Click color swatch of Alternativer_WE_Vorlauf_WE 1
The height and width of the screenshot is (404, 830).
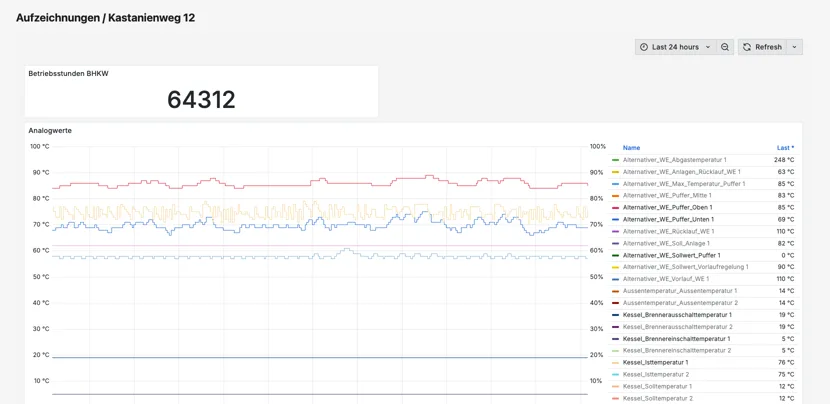coord(615,279)
